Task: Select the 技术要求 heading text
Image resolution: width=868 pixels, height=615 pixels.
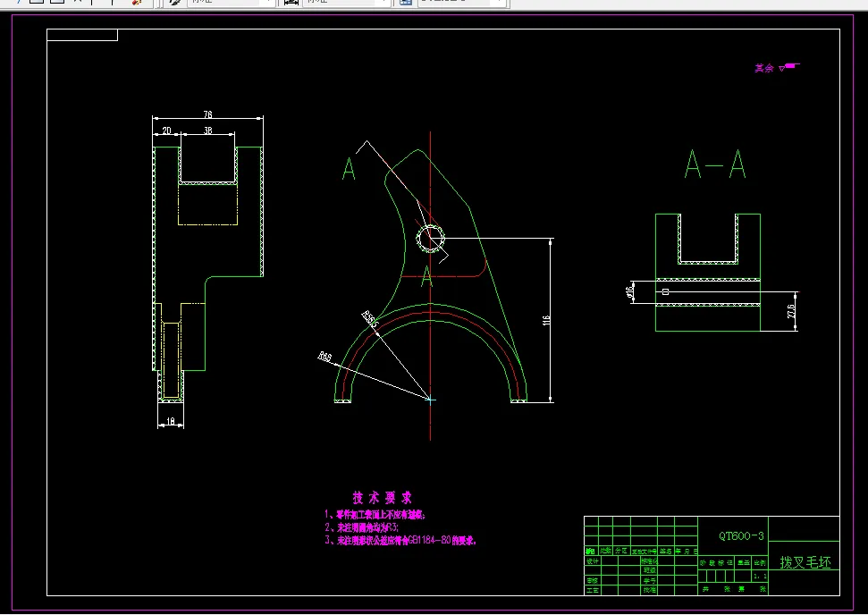Action: pos(383,496)
